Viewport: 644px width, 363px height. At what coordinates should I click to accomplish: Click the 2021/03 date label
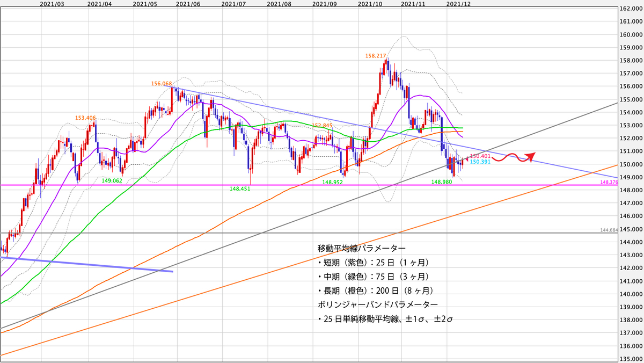click(x=53, y=3)
